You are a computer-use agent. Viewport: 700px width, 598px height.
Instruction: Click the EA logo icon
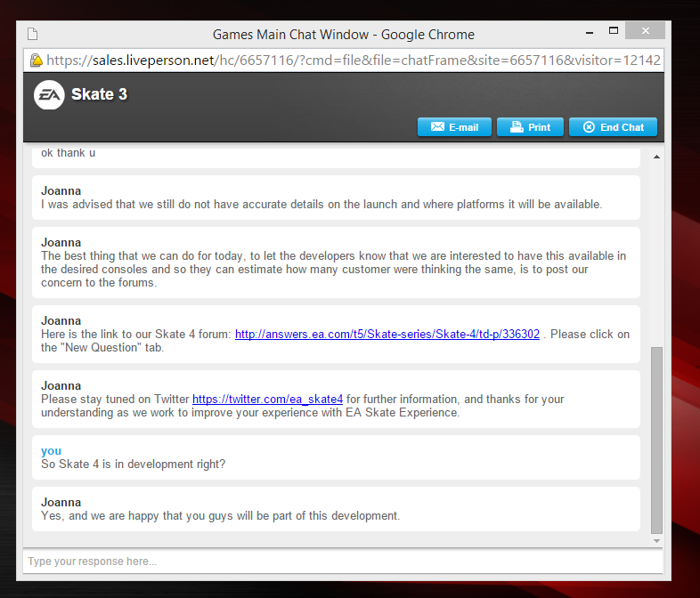(49, 94)
